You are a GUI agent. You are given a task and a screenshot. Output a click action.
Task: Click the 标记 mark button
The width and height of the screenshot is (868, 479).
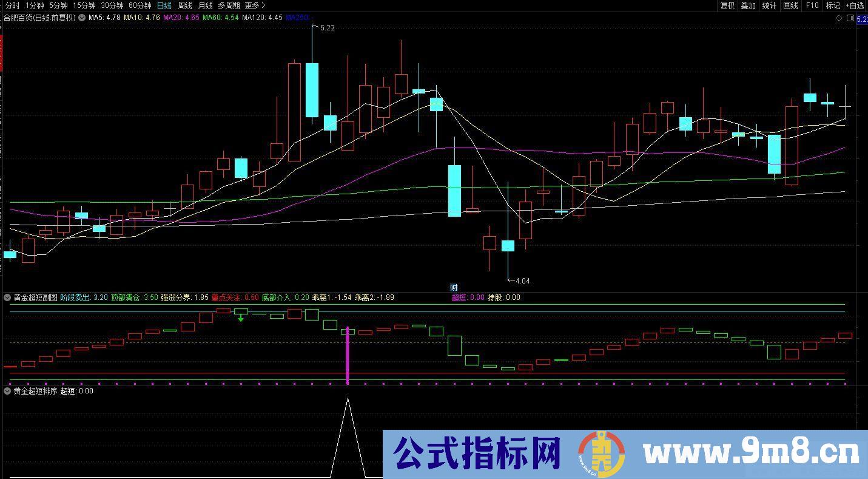[x=833, y=5]
